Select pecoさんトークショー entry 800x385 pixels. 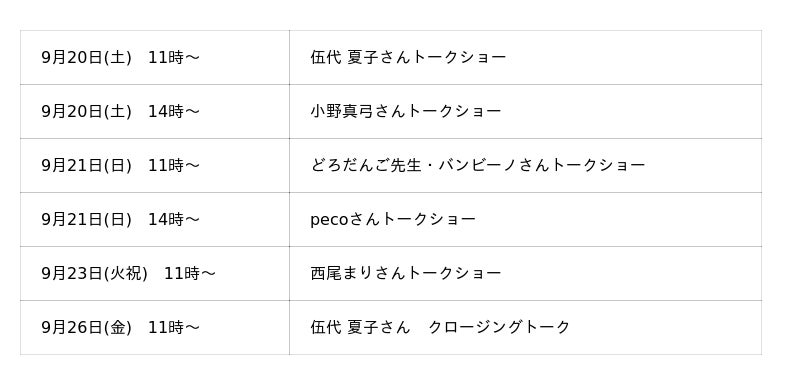click(x=393, y=219)
